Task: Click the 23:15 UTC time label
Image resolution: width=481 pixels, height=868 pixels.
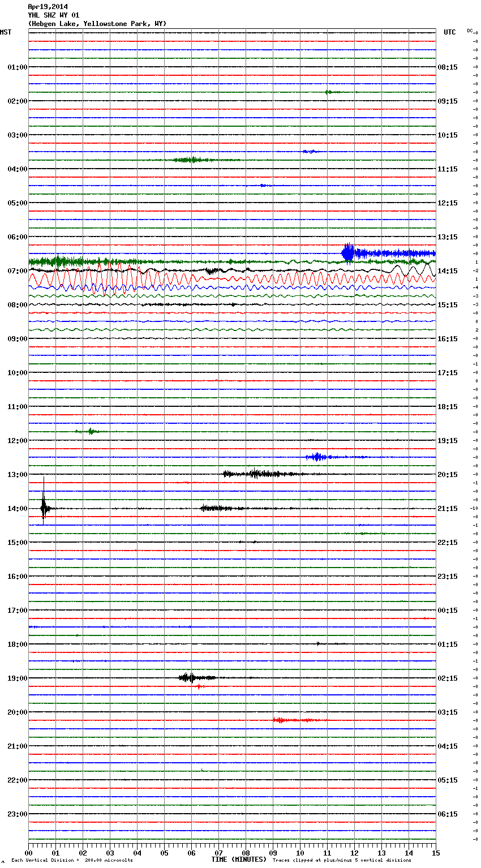Action: pos(448,577)
